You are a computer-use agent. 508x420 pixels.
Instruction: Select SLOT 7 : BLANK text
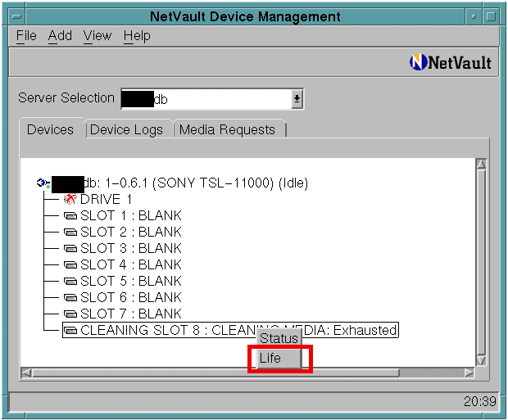131,314
